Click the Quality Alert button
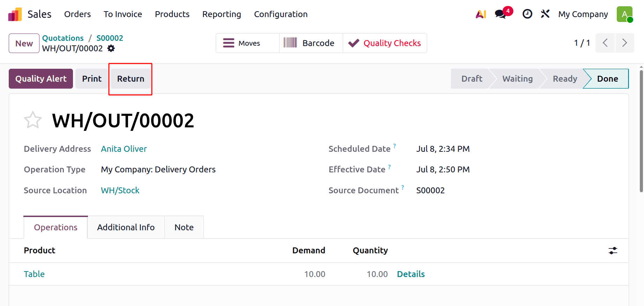644x306 pixels. pyautogui.click(x=41, y=79)
